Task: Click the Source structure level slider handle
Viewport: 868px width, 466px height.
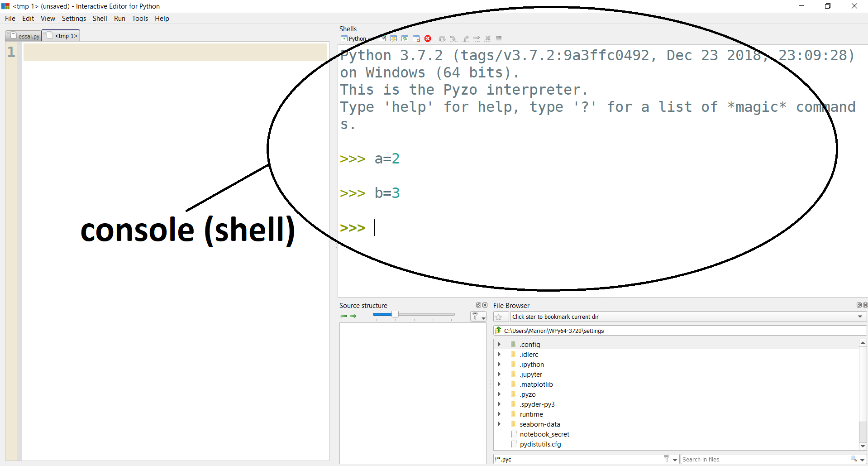Action: tap(395, 314)
